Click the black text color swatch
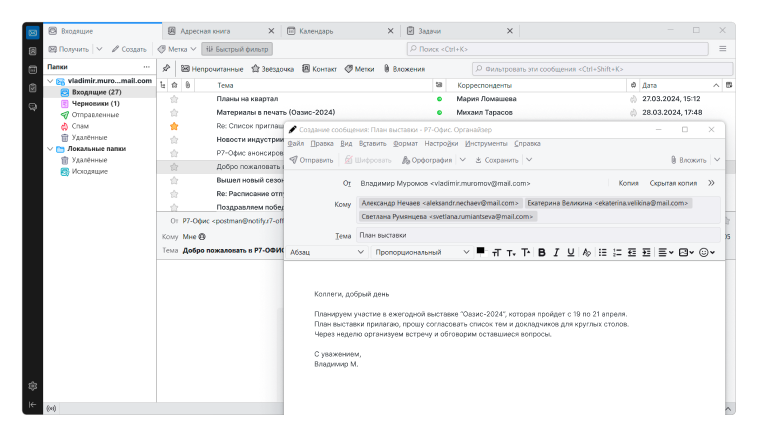Image resolution: width=758 pixels, height=437 pixels. (481, 250)
